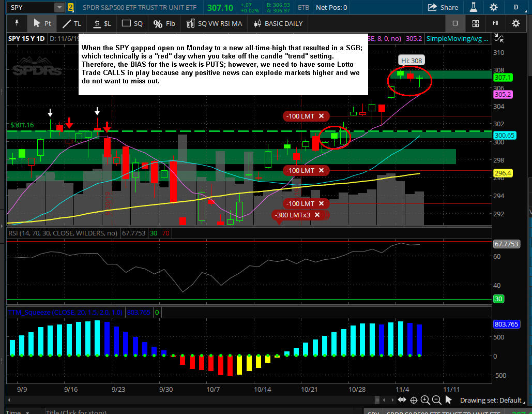The width and height of the screenshot is (532, 414).
Task: Open the symbol dropdown next to SPY
Action: (x=59, y=7)
